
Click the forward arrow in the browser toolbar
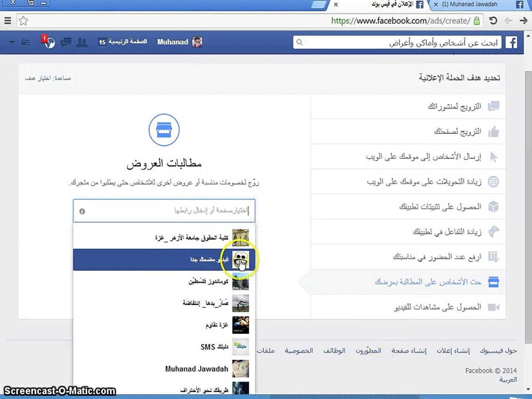coord(523,21)
